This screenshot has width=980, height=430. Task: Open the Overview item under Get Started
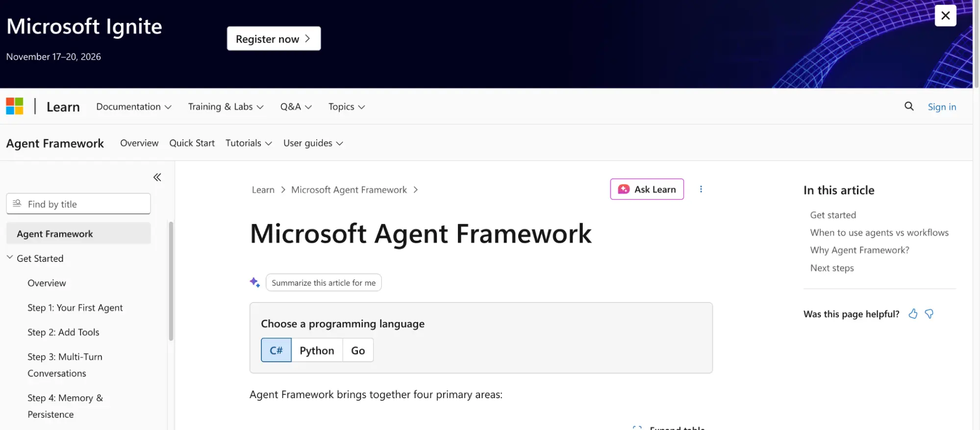point(47,283)
